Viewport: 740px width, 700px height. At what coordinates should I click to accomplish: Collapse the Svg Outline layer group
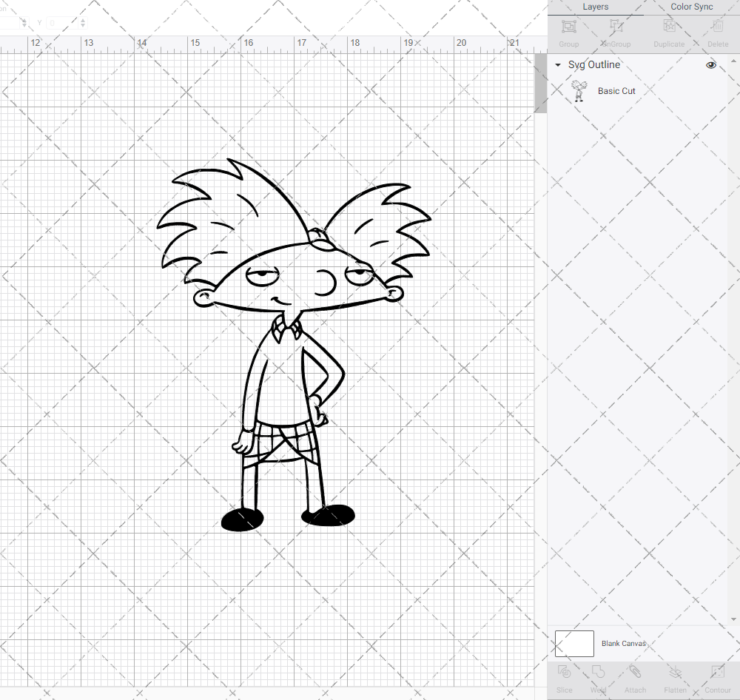click(557, 65)
